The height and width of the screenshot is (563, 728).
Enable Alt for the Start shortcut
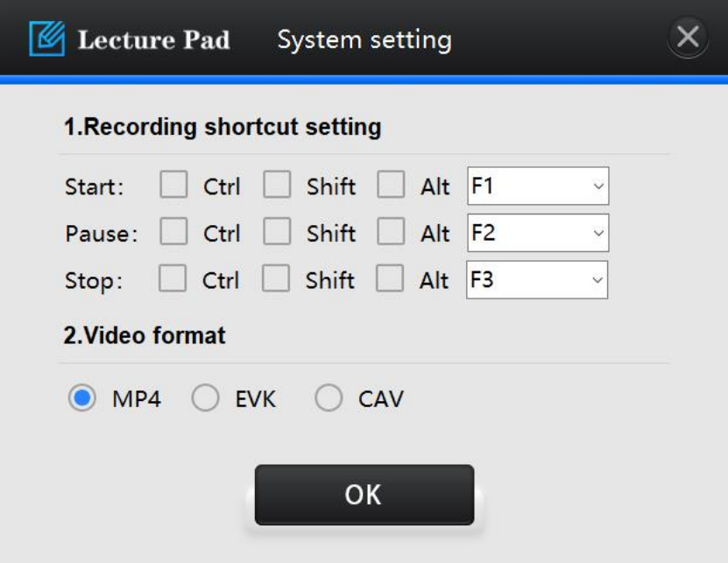click(391, 184)
